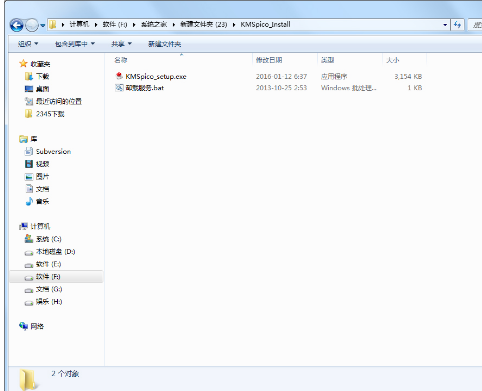Select 新建文件夹 (23) in the address breadcrumb
482x391 pixels.
click(x=203, y=24)
